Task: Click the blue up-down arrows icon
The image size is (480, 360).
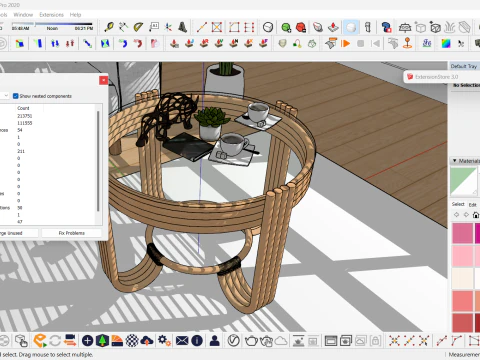Action: pos(55,43)
